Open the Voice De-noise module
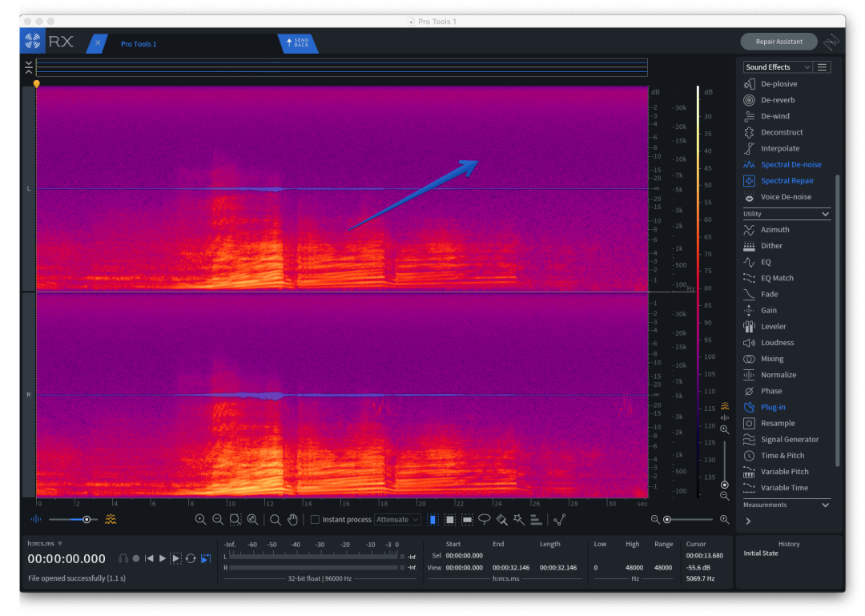 [785, 197]
